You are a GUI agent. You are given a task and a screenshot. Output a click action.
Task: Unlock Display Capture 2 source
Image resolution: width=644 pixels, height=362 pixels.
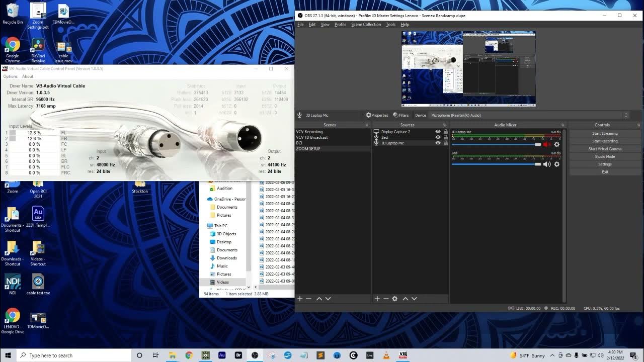click(x=445, y=132)
